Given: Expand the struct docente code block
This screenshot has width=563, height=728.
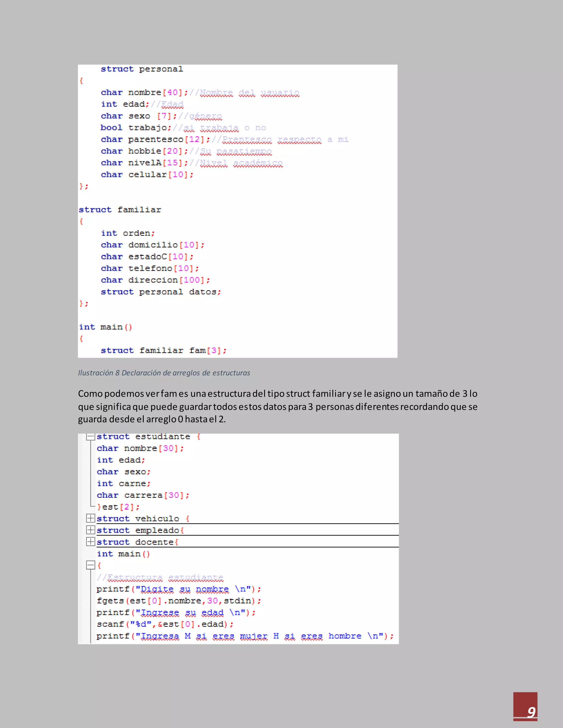Looking at the screenshot, I should 90,542.
